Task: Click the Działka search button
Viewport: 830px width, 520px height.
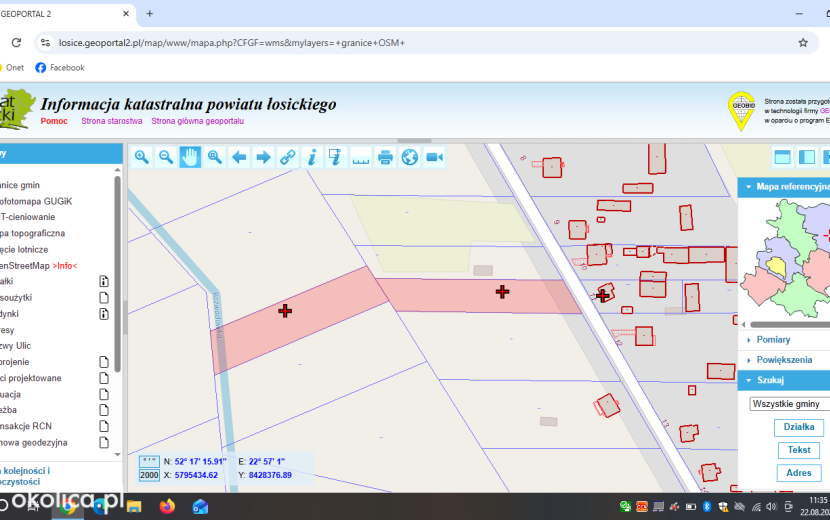Action: pyautogui.click(x=798, y=427)
